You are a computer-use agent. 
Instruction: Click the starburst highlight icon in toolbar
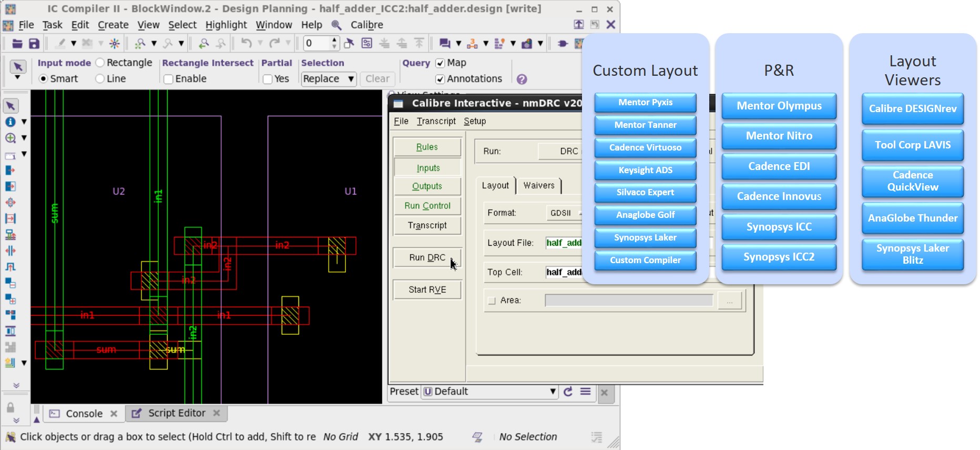click(114, 43)
